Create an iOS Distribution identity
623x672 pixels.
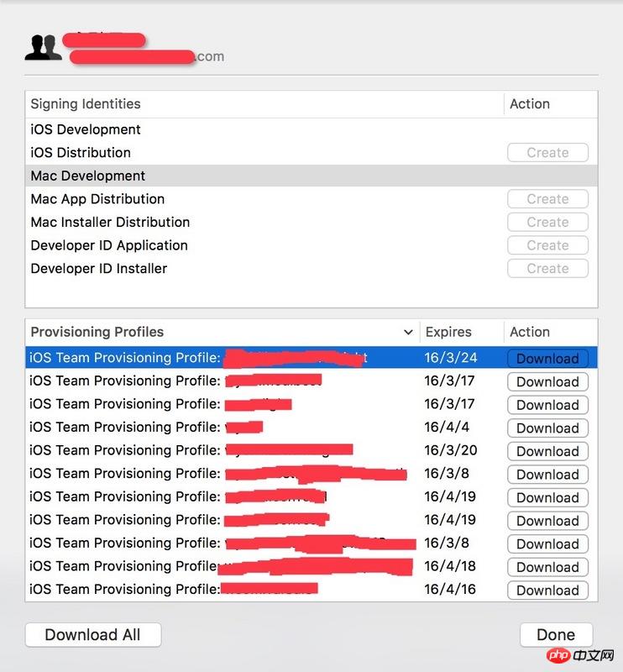[x=547, y=153]
